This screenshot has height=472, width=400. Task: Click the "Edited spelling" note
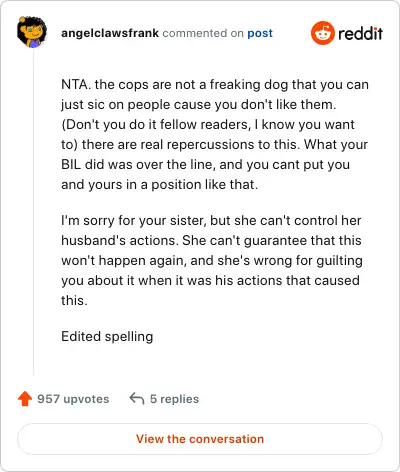coord(107,337)
